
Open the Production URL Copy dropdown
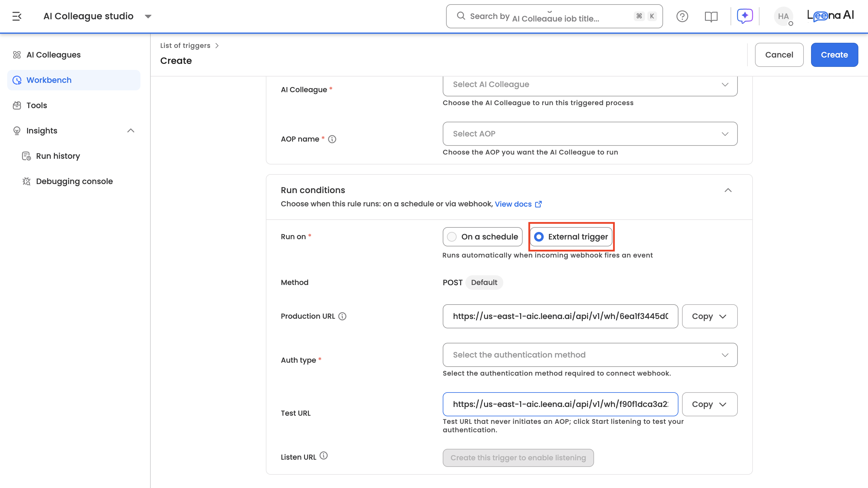click(710, 316)
